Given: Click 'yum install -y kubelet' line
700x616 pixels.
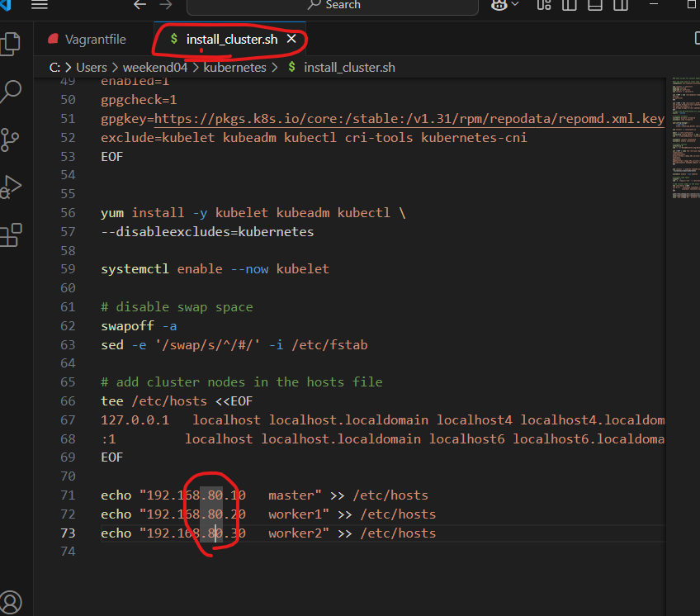Looking at the screenshot, I should point(253,213).
